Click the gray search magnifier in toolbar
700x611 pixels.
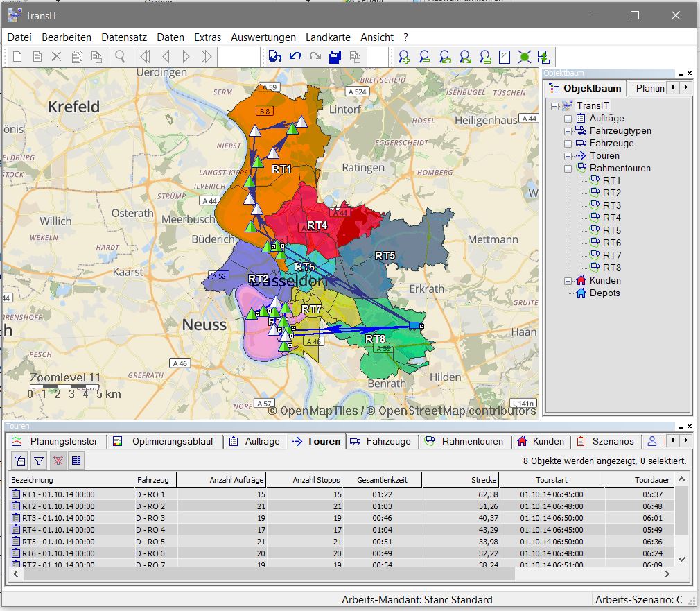pos(120,57)
